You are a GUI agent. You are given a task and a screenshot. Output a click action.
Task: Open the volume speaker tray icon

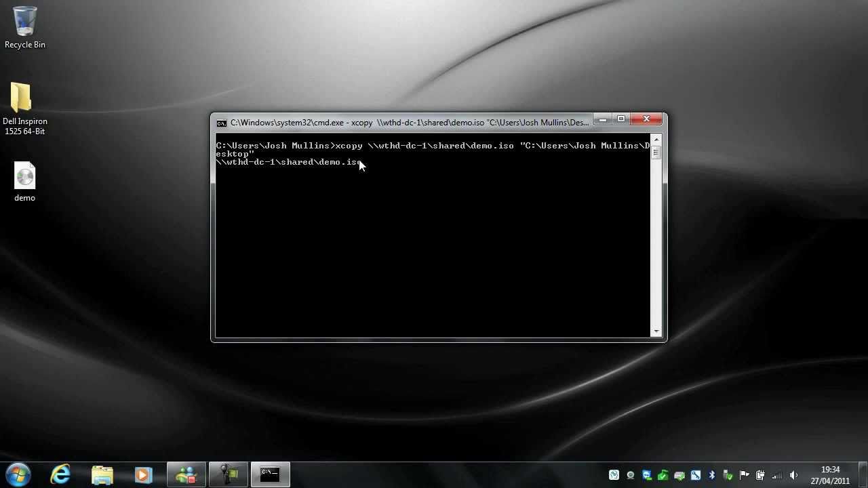pyautogui.click(x=793, y=475)
